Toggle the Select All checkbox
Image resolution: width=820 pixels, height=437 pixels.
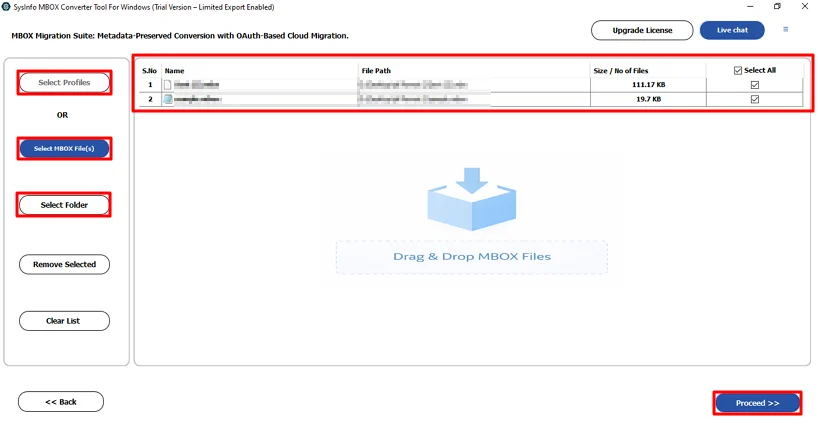[x=738, y=70]
